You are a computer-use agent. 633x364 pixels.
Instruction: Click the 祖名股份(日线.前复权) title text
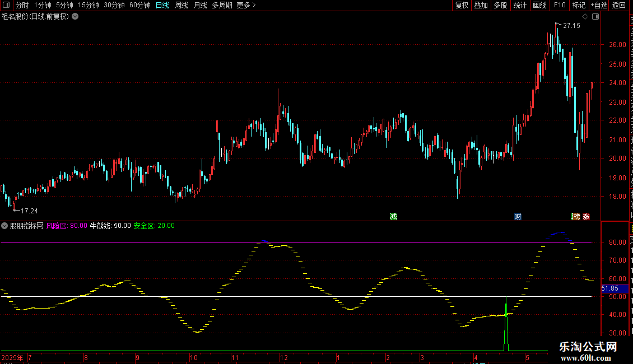pyautogui.click(x=35, y=17)
